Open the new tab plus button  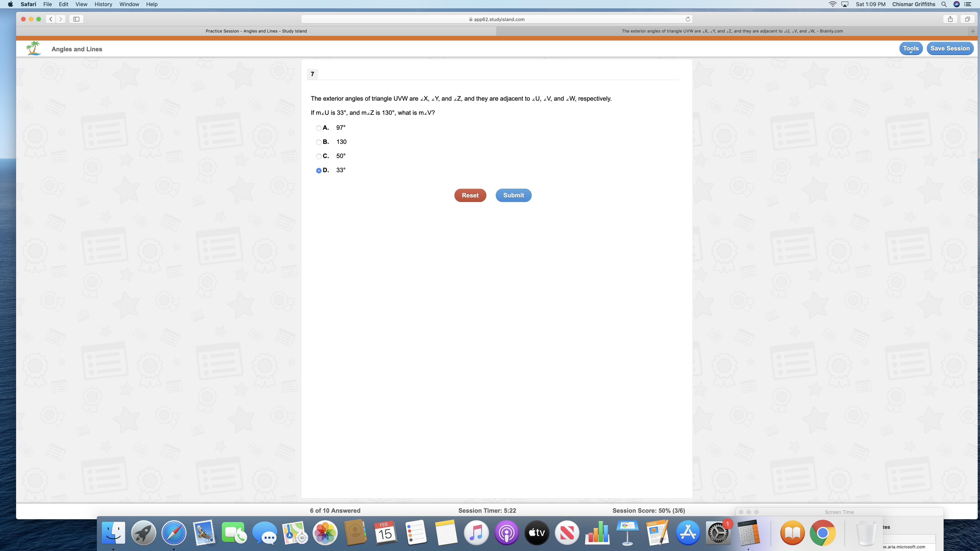click(x=972, y=31)
